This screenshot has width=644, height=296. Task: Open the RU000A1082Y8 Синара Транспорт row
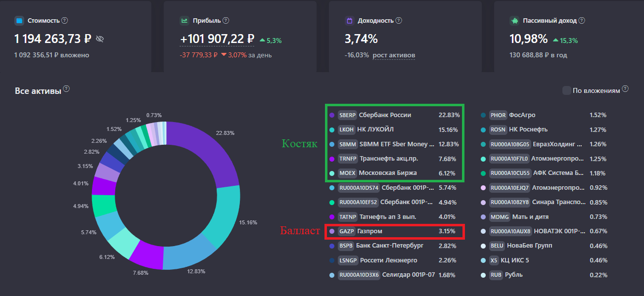pos(543,202)
